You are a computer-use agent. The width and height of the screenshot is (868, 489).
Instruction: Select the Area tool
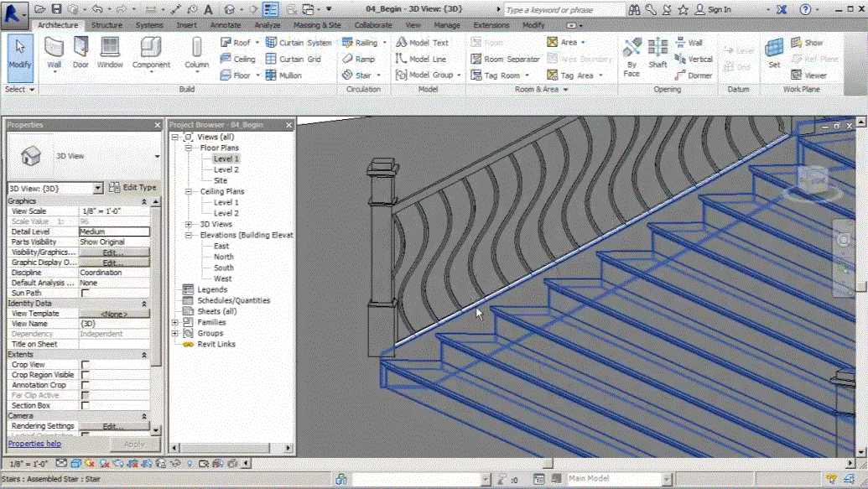(562, 42)
